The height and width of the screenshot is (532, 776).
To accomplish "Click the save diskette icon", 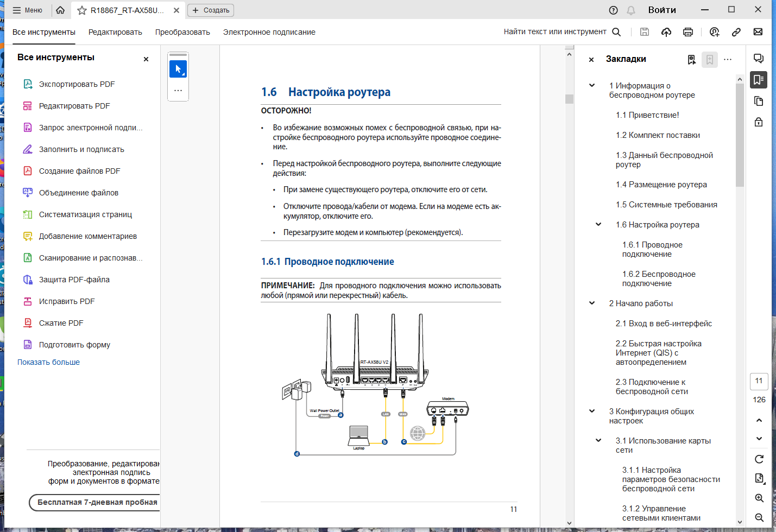I will click(x=645, y=32).
